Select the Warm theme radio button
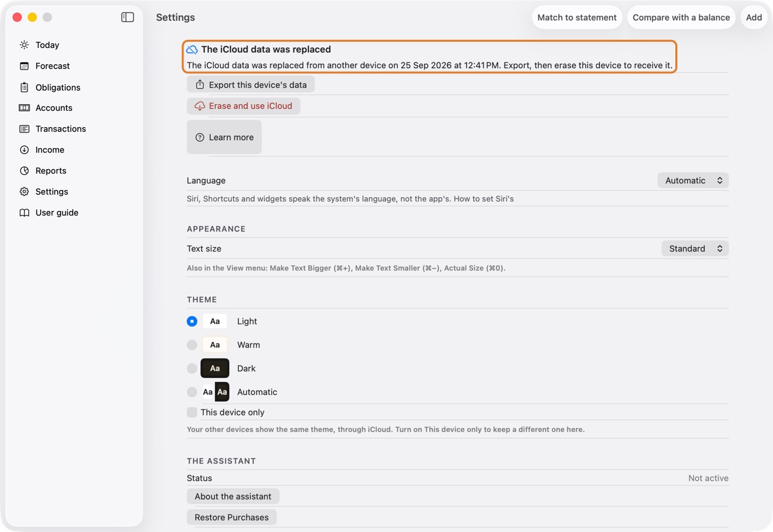 click(x=192, y=345)
